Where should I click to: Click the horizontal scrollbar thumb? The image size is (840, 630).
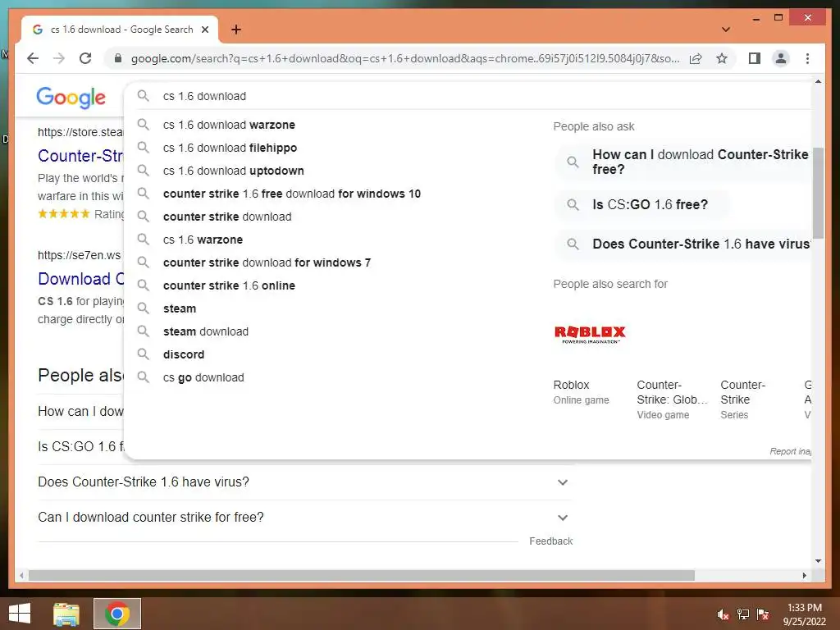[362, 575]
